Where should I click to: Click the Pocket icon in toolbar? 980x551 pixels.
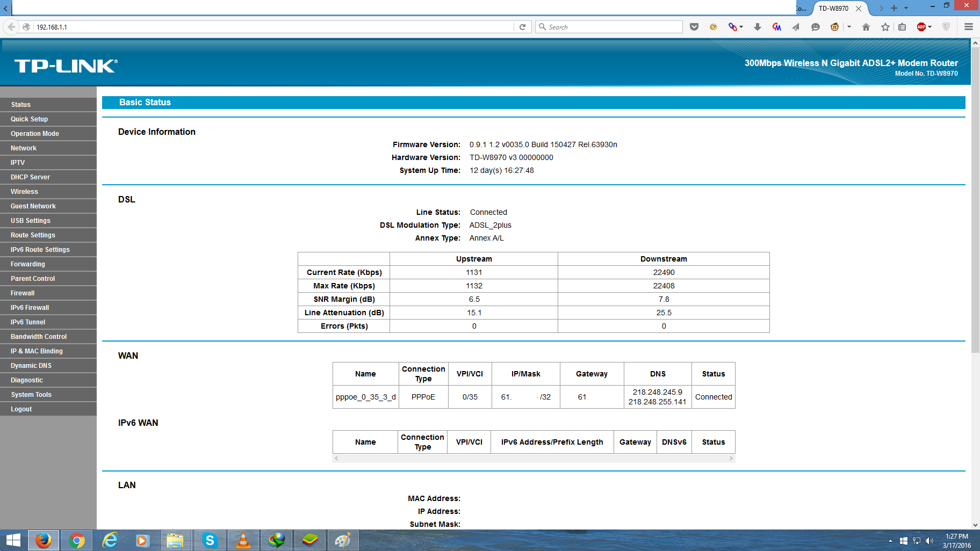(694, 27)
